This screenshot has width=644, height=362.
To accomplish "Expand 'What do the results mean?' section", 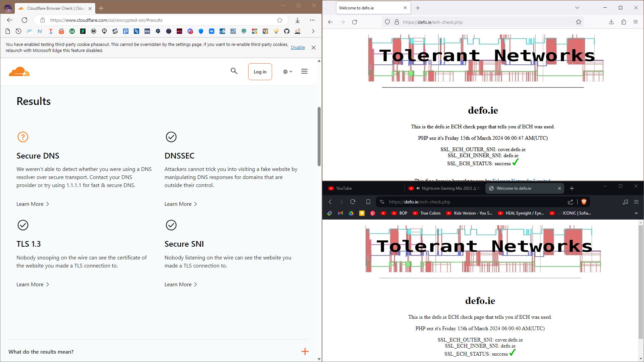I will [x=305, y=352].
